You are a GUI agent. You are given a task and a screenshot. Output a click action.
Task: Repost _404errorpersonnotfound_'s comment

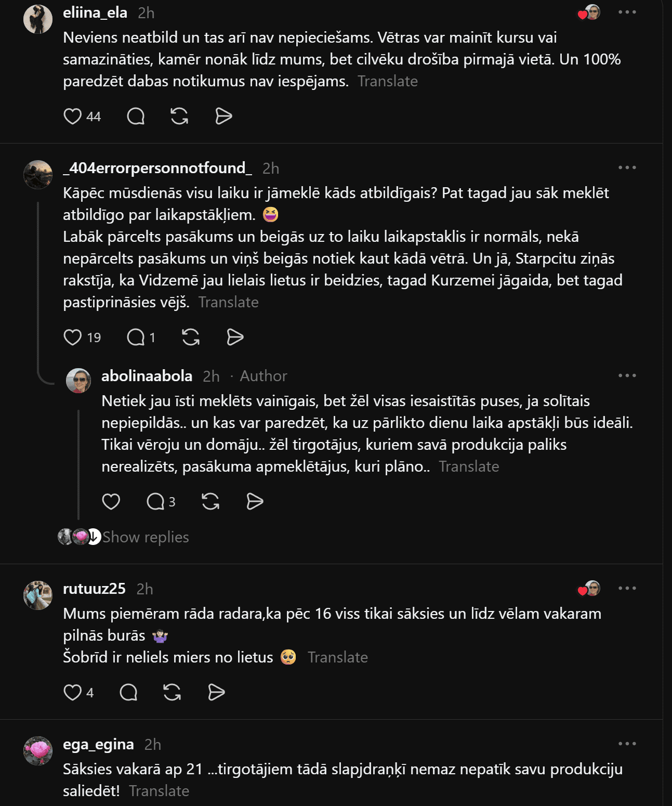click(x=191, y=337)
